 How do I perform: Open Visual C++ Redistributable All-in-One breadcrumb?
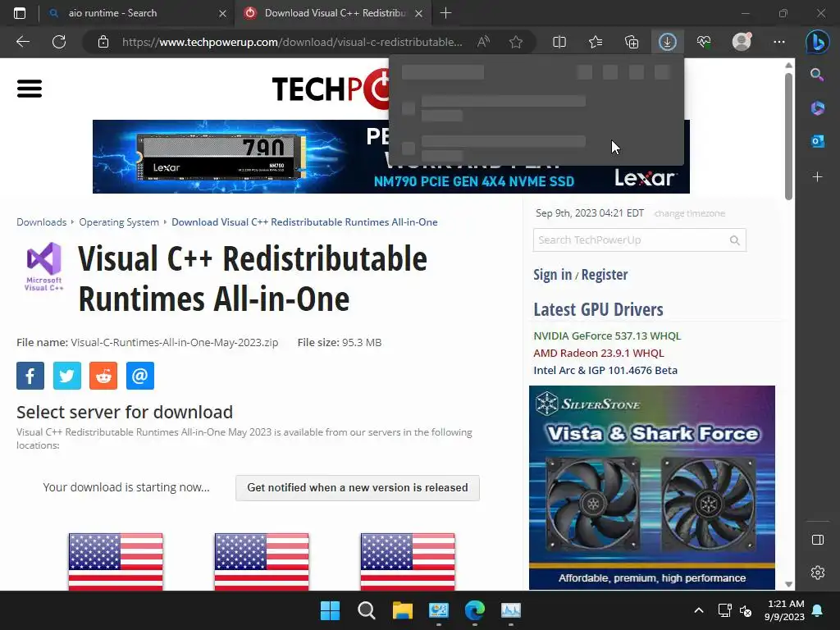pyautogui.click(x=304, y=222)
